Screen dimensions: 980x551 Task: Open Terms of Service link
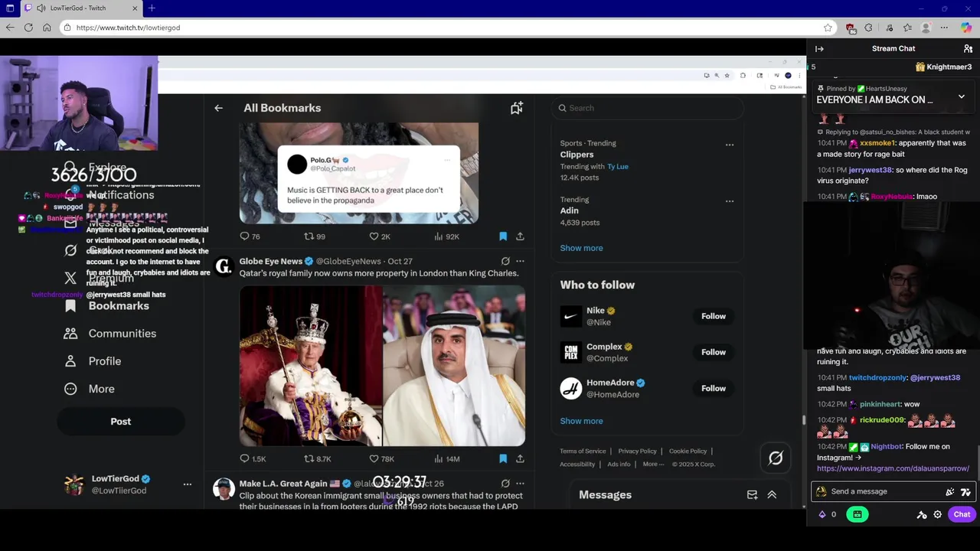(x=583, y=452)
